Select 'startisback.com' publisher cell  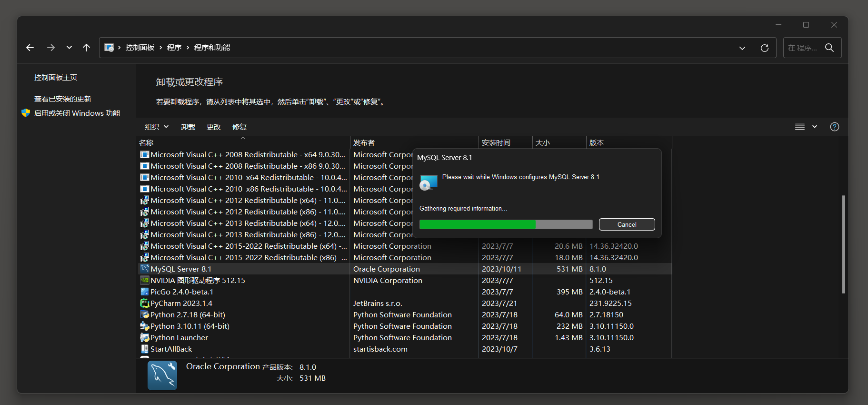click(380, 349)
